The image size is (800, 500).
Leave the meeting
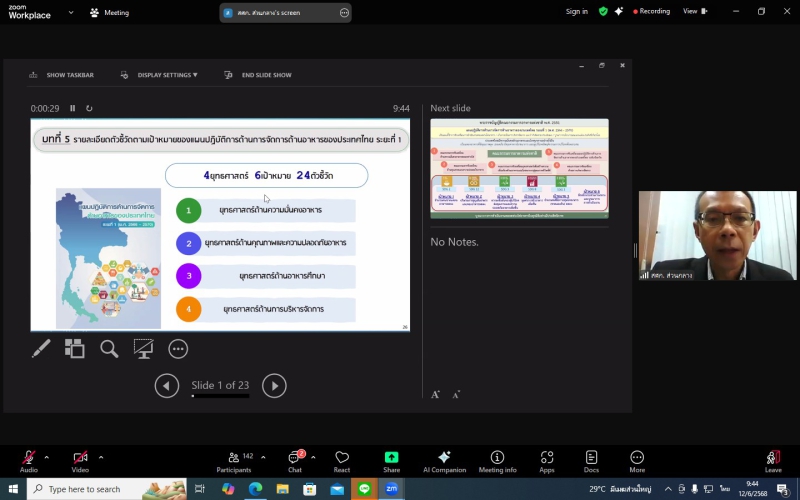point(773,461)
